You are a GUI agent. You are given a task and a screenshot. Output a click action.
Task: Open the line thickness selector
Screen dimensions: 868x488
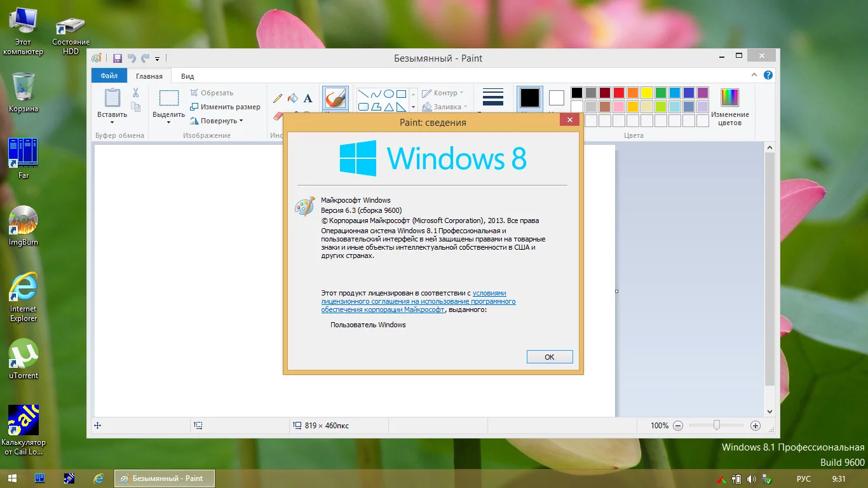coord(493,98)
